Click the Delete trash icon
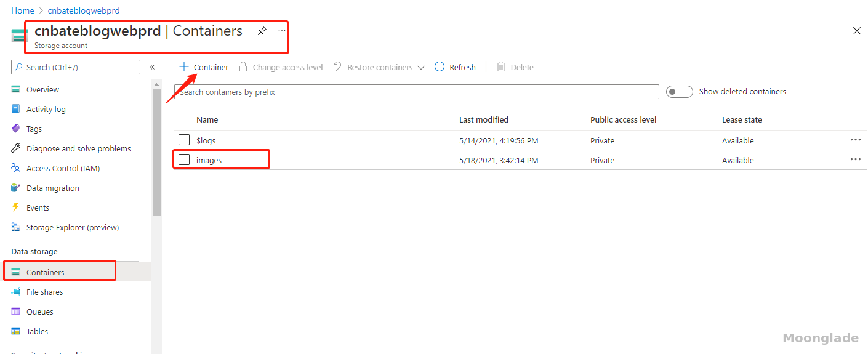The width and height of the screenshot is (868, 354). [501, 66]
